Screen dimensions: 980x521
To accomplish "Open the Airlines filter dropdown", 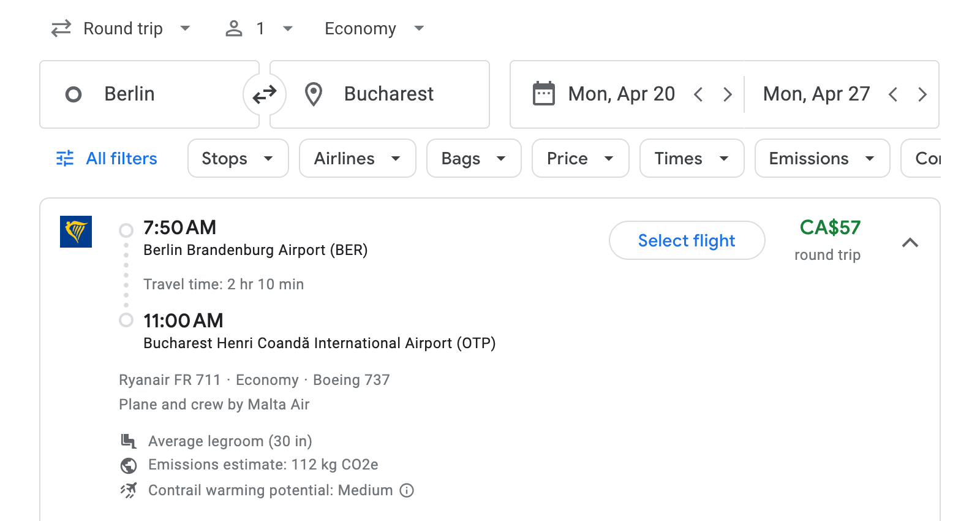I will point(357,158).
